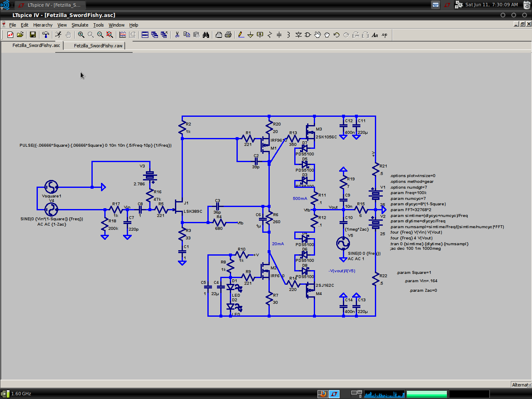Click the LTspice icon in bottom panel
532x399 pixels.
click(x=334, y=394)
